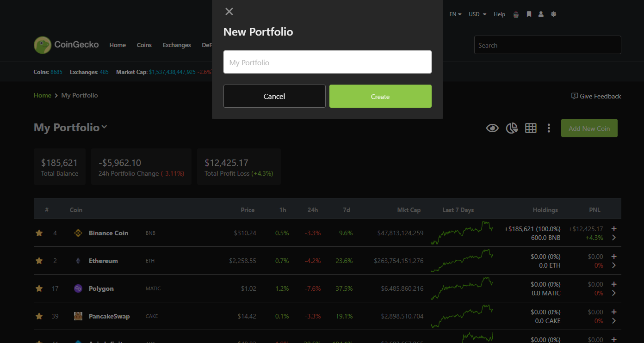This screenshot has height=343, width=644.
Task: Open the PancakeSwap name link
Action: click(109, 316)
